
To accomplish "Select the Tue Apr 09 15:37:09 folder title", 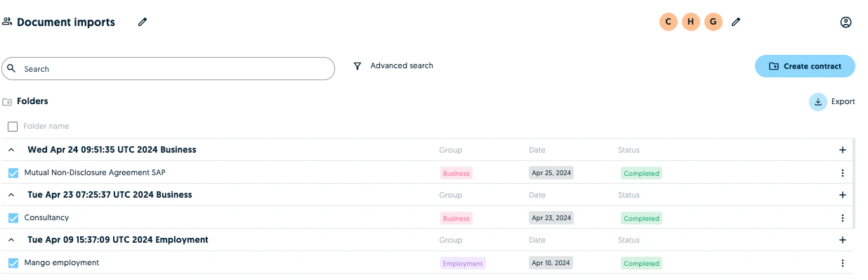I will point(118,240).
